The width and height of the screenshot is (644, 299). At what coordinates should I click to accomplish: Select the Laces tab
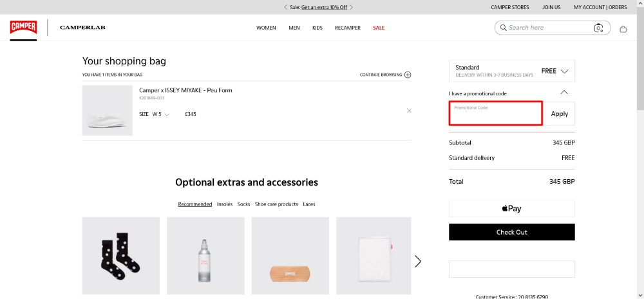309,204
